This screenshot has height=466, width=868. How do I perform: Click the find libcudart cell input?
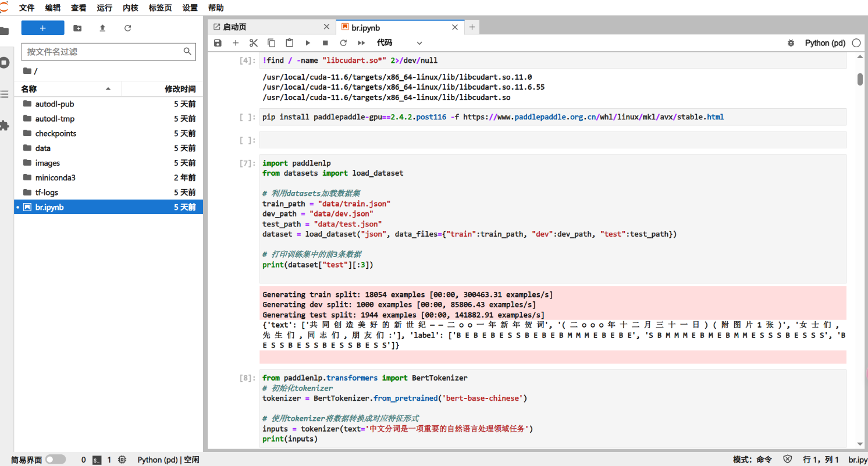[552, 60]
